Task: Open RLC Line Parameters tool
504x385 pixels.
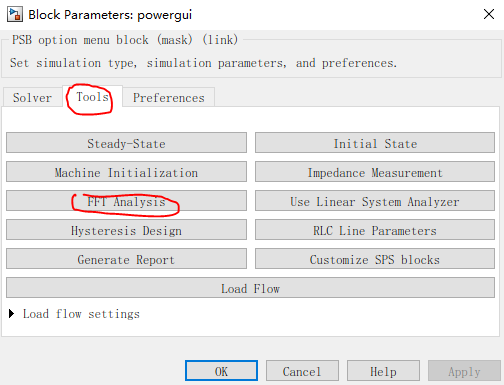Action: point(375,230)
